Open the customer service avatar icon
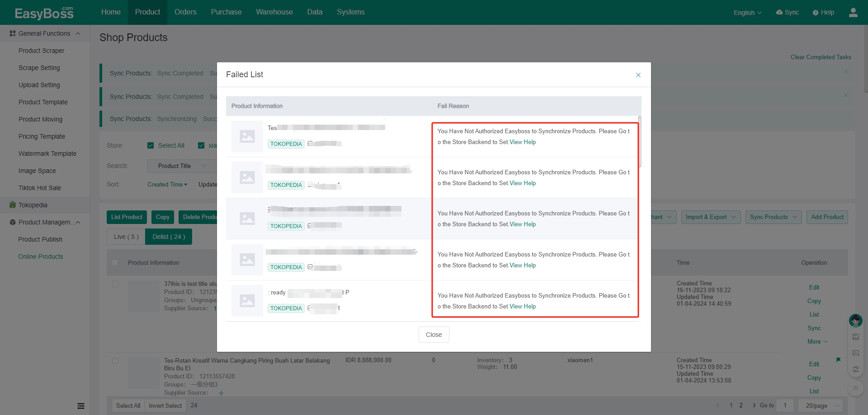Screen dimensions: 868x415 coord(855,321)
